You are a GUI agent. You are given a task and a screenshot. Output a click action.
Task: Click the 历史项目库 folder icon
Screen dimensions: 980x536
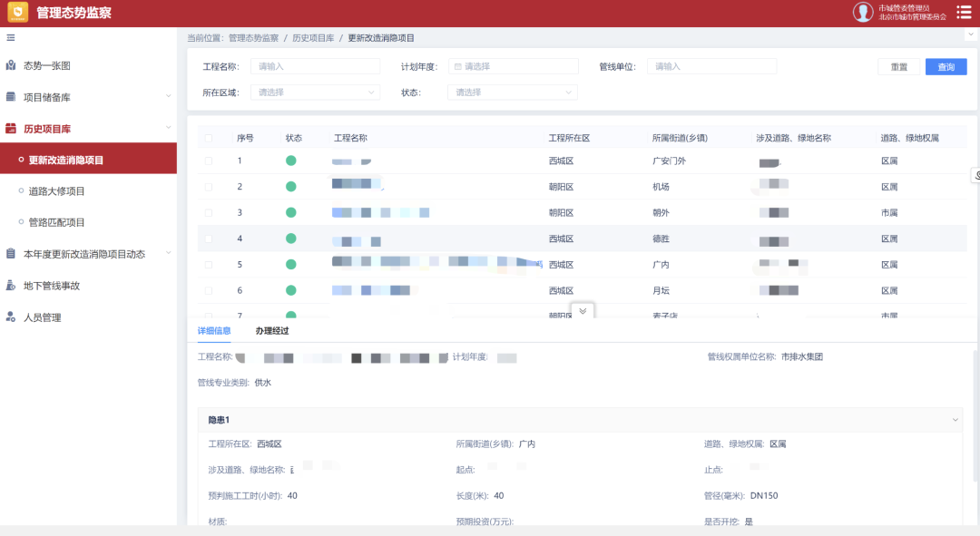pos(11,129)
